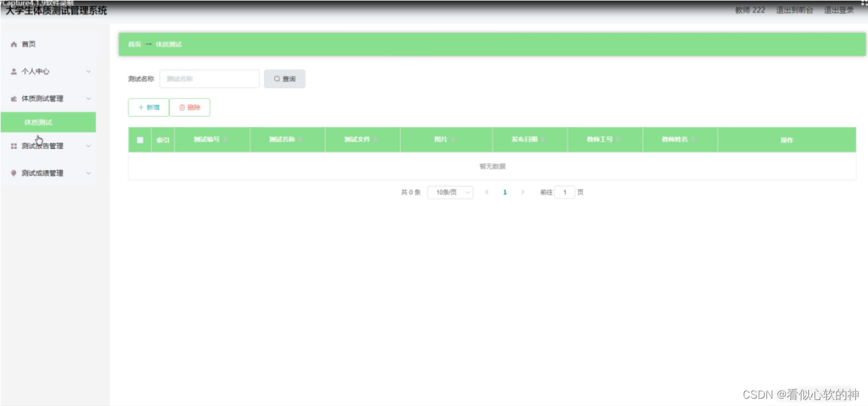This screenshot has width=868, height=406.
Task: Click the home icon beside 首页 in sidebar
Action: (x=14, y=44)
